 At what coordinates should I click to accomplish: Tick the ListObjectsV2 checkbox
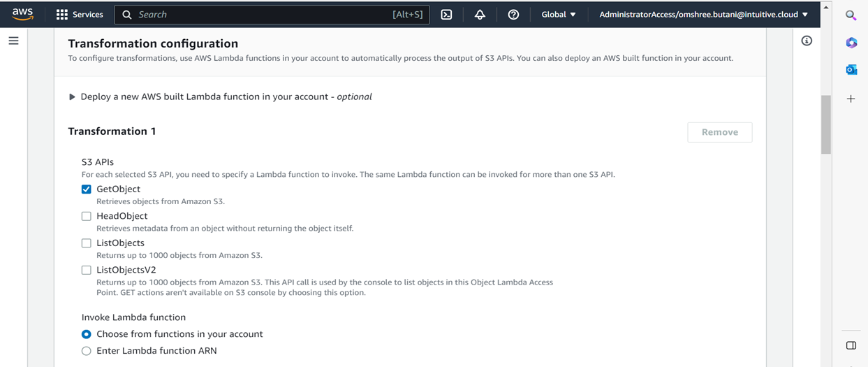tap(87, 270)
